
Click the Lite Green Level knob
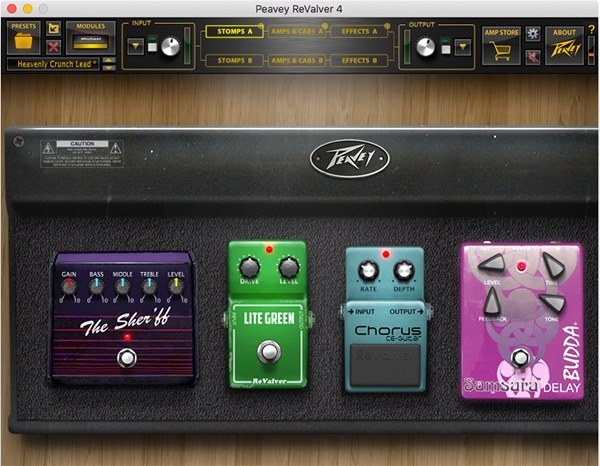coord(289,267)
